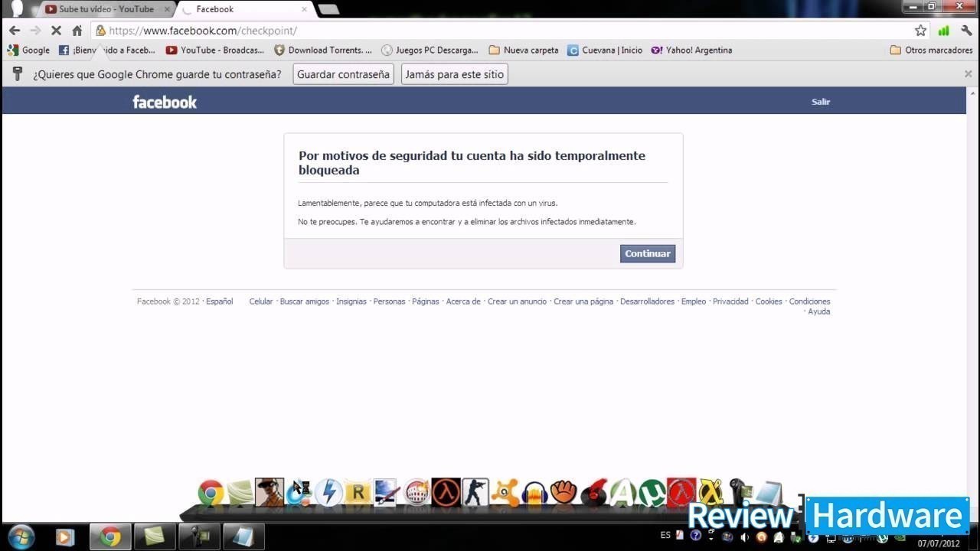The image size is (980, 551).
Task: Open the Ayuda footer link
Action: point(818,311)
